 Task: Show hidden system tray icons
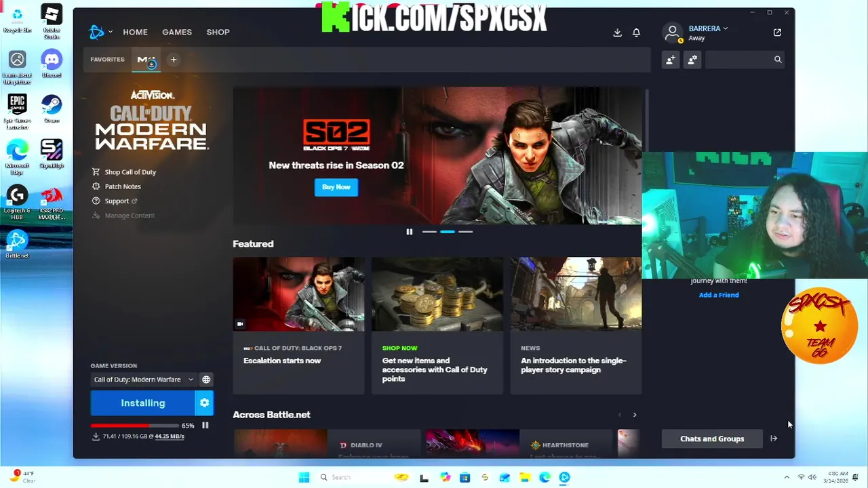tap(787, 477)
